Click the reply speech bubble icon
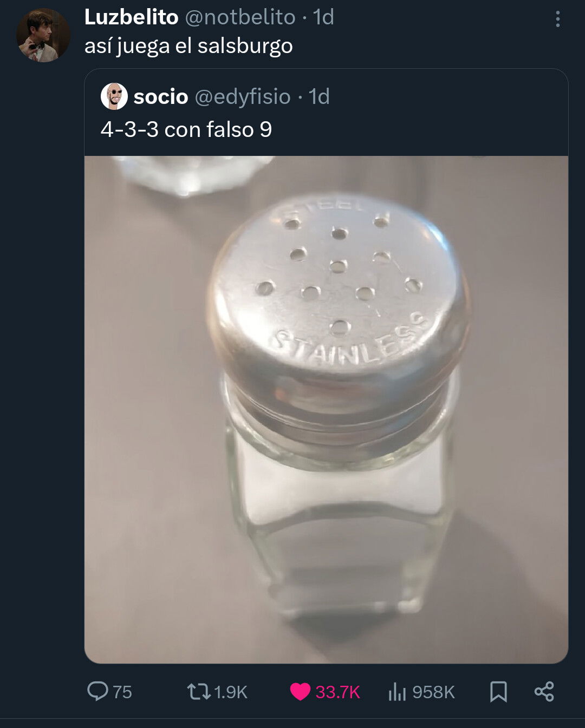The height and width of the screenshot is (728, 585). click(97, 691)
